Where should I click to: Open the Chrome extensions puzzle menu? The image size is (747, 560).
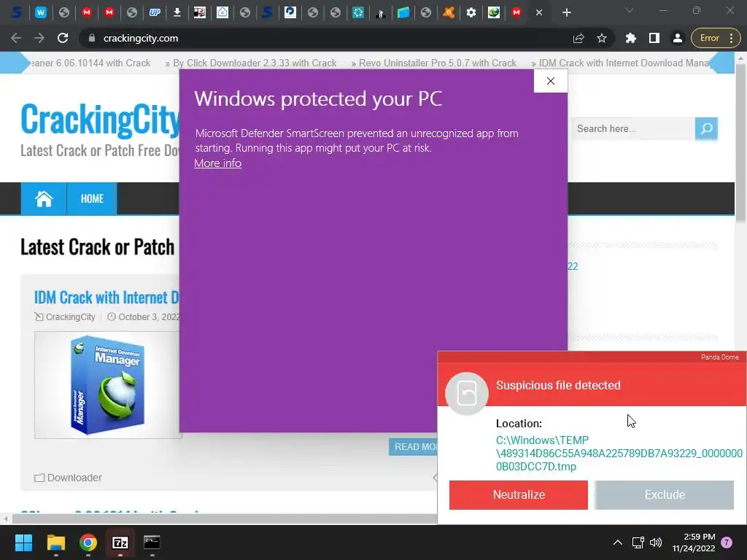click(631, 38)
